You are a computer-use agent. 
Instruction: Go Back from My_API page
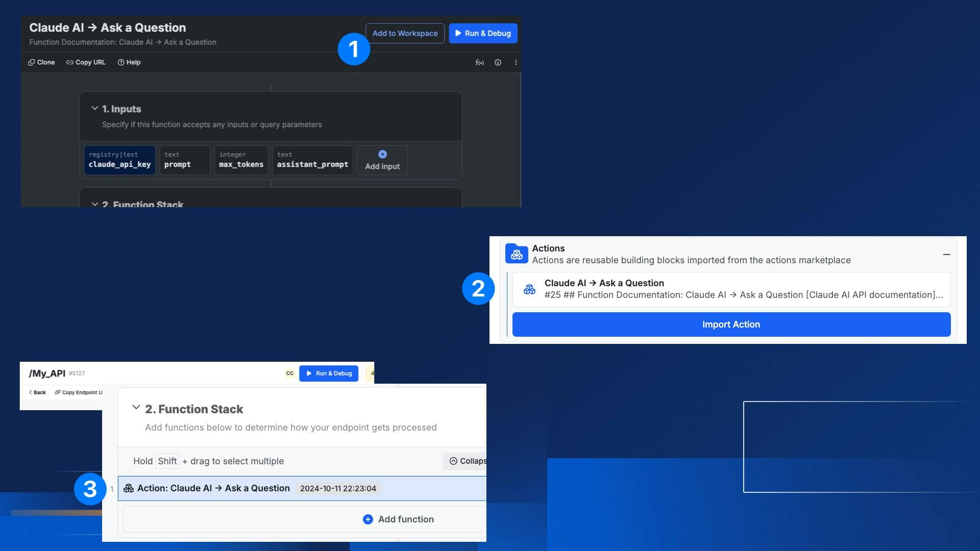37,392
